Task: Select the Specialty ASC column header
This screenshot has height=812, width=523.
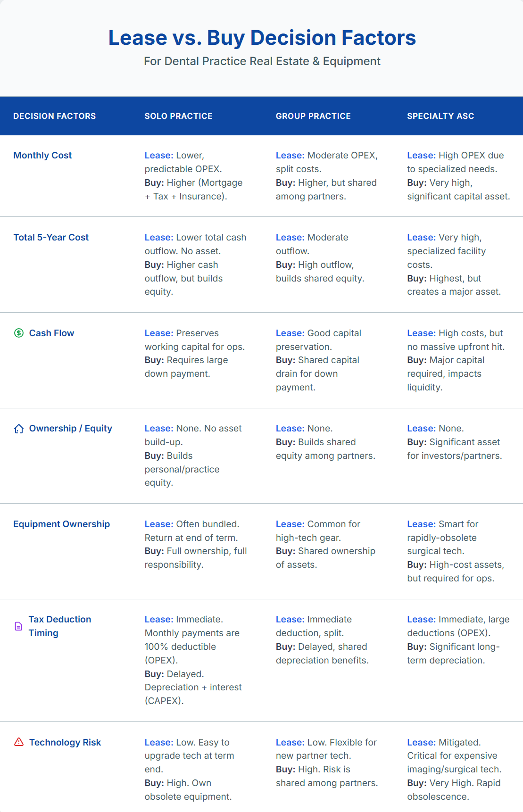Action: point(440,116)
